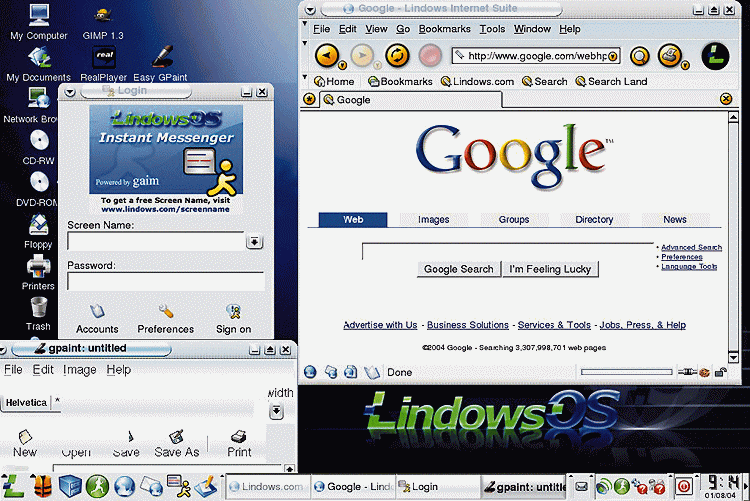Open Easy GPaint desktop icon
Viewport: 750px width, 501px height.
point(160,65)
